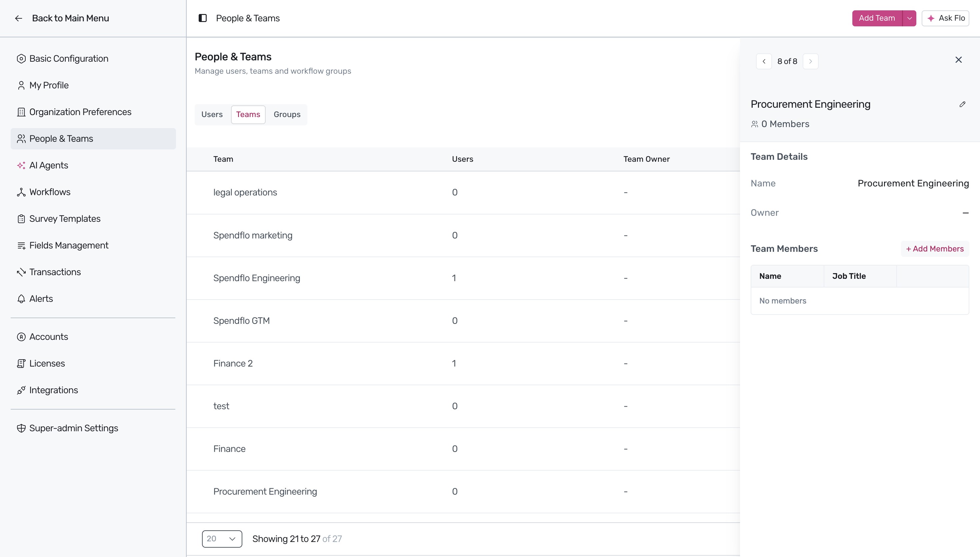980x557 pixels.
Task: Click the No members placeholder text
Action: coord(782,301)
